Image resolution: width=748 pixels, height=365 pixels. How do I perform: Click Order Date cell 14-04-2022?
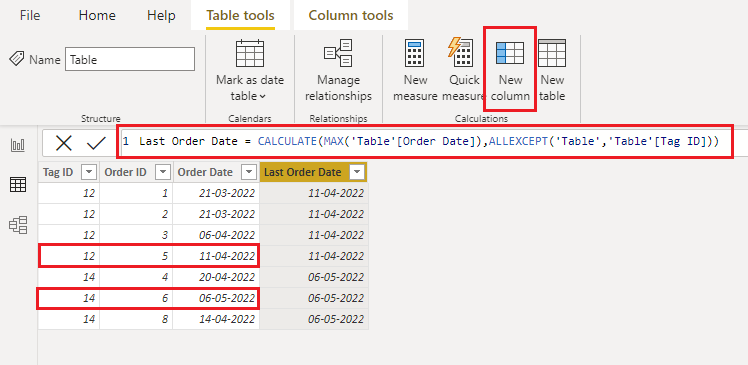216,319
